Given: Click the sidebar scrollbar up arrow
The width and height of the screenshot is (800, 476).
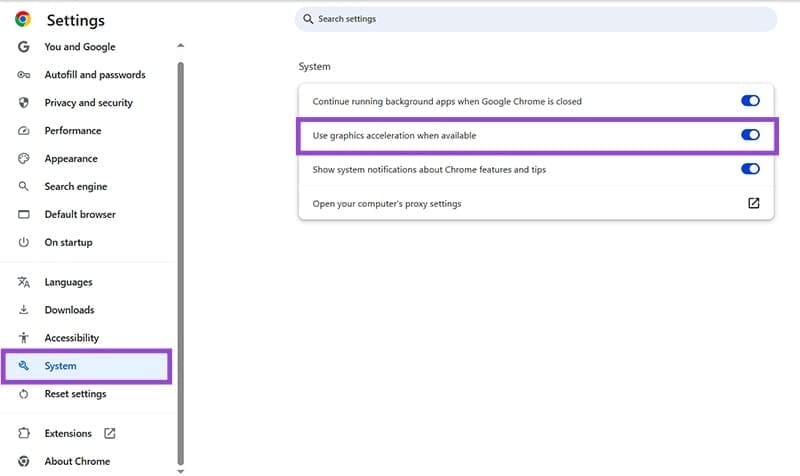Looking at the screenshot, I should tap(180, 45).
